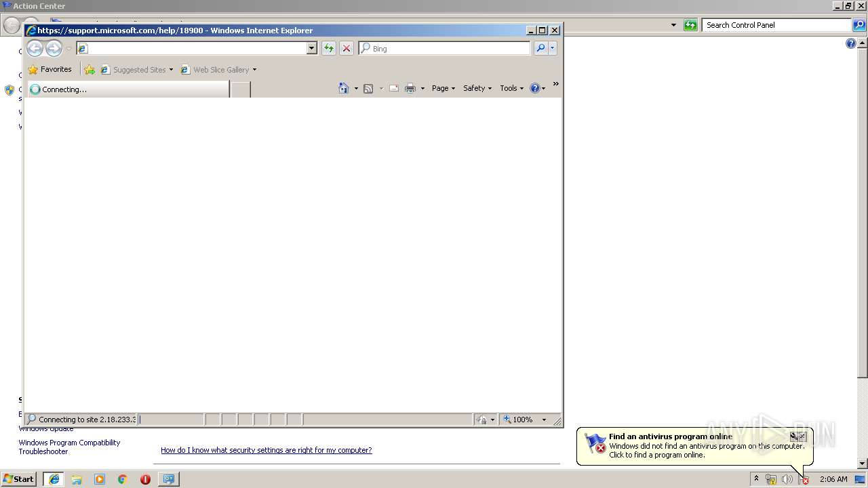Image resolution: width=868 pixels, height=488 pixels.
Task: Click the zoom level 100% button
Action: [x=517, y=420]
